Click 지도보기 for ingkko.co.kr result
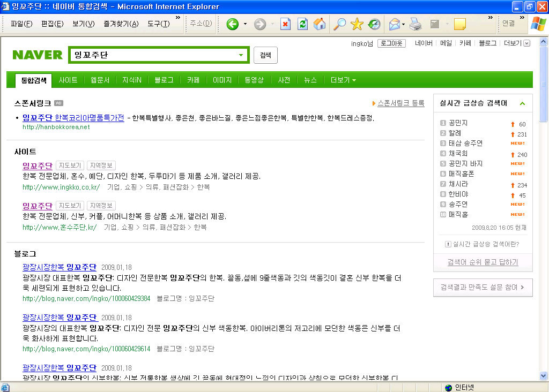Screen dimensions: 549x392 [x=70, y=165]
